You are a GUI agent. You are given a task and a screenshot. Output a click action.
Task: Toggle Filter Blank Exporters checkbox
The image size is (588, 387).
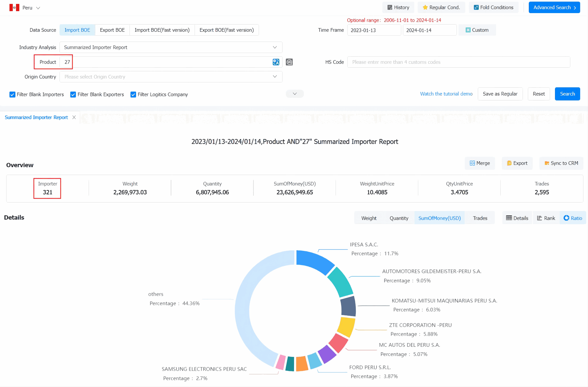(x=73, y=95)
